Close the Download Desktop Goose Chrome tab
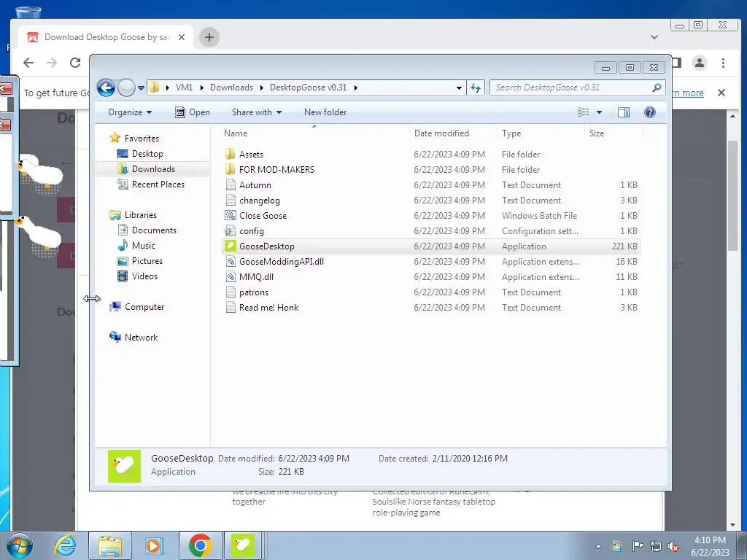The height and width of the screenshot is (560, 747). tap(182, 37)
